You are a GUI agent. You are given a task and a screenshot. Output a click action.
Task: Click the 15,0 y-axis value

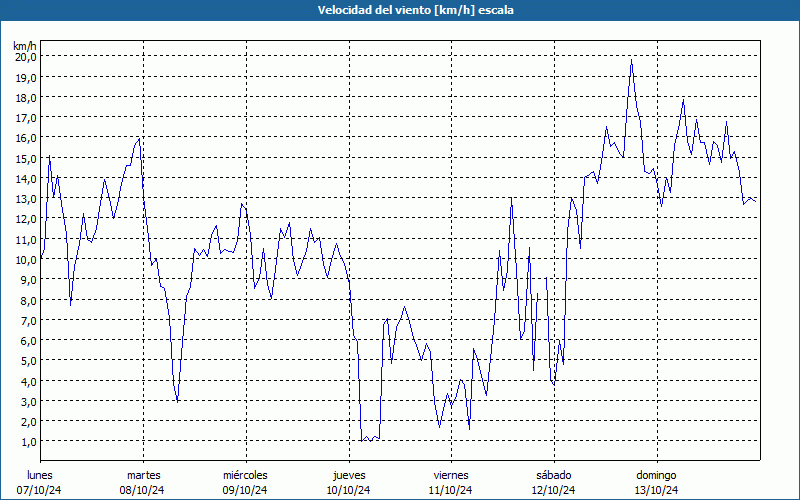tap(26, 158)
